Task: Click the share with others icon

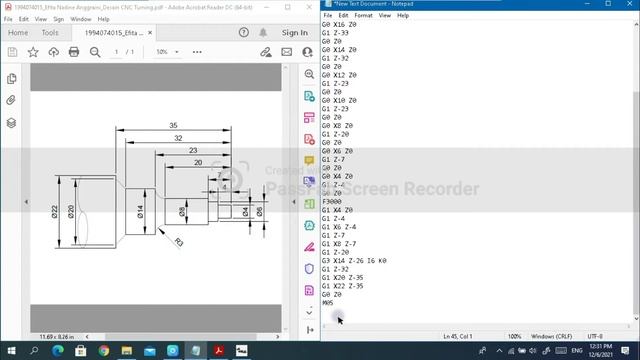Action: (307, 52)
